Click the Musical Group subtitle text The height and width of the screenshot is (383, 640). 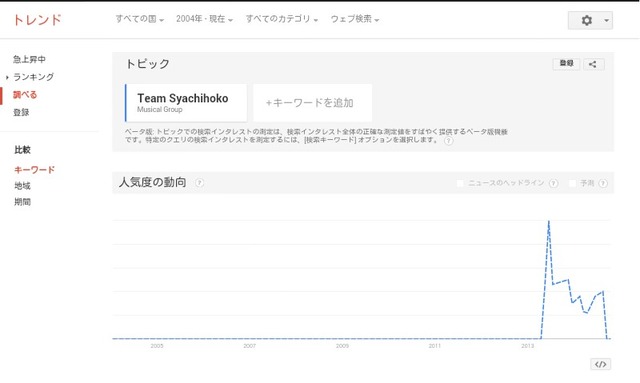tap(160, 109)
